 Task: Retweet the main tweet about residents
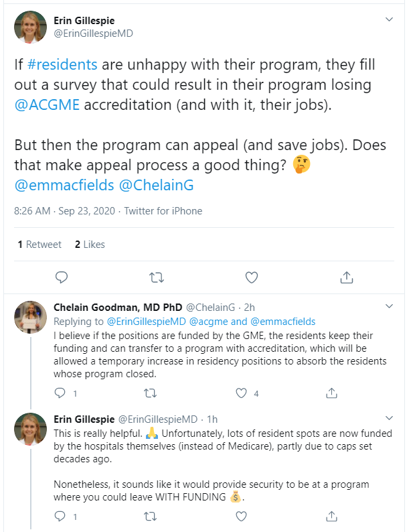(155, 277)
